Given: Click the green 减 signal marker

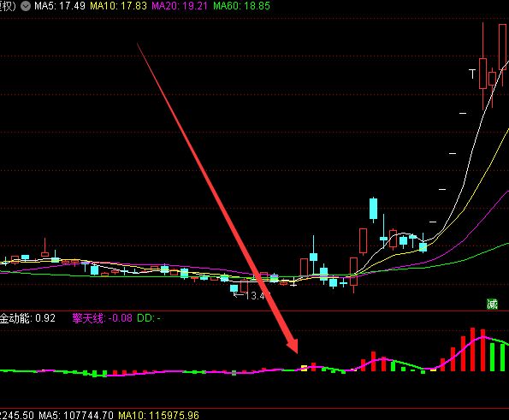Looking at the screenshot, I should 492,305.
